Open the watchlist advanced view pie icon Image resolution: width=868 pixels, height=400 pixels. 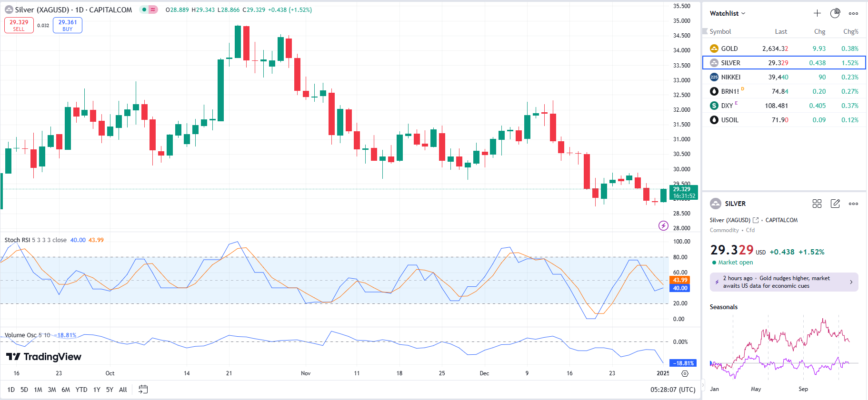835,13
